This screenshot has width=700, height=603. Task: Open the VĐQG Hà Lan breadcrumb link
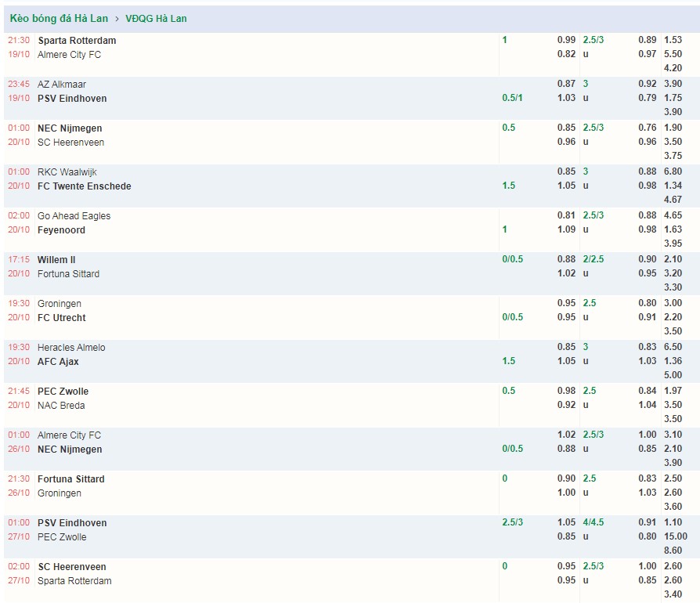click(156, 18)
